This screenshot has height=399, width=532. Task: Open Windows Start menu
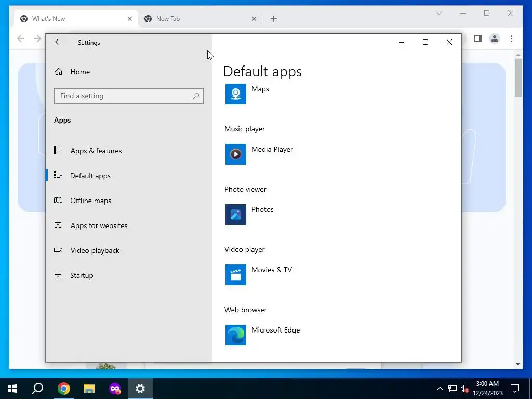point(12,389)
